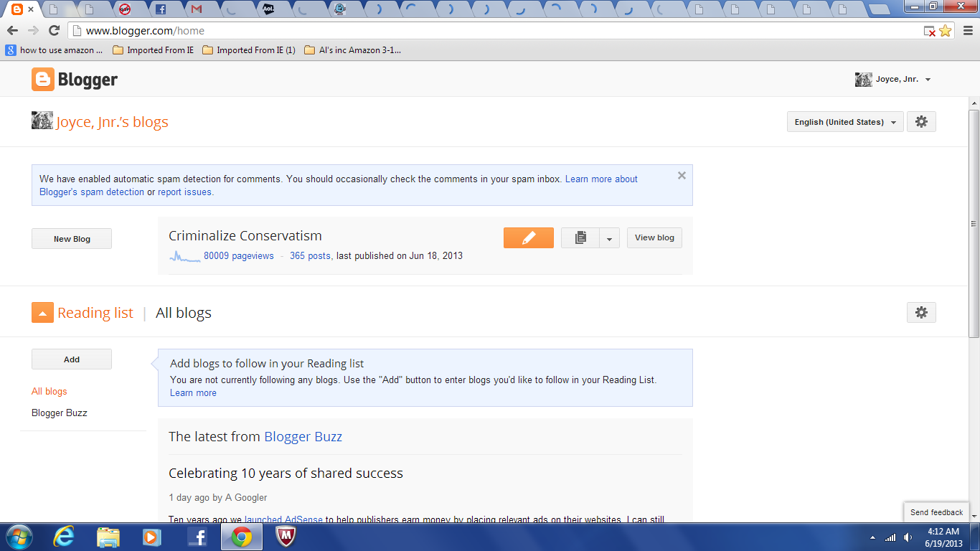
Task: Click volume speaker tray icon
Action: [x=908, y=537]
